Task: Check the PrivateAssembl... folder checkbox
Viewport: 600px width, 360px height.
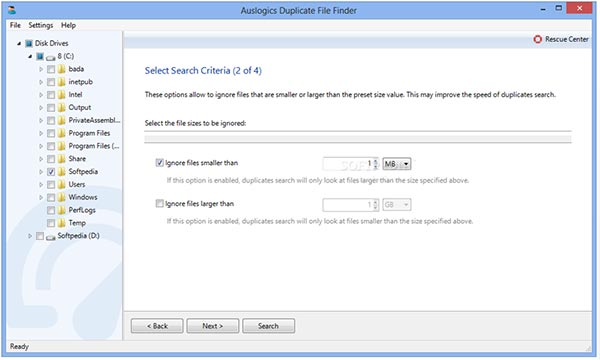Action: [51, 121]
